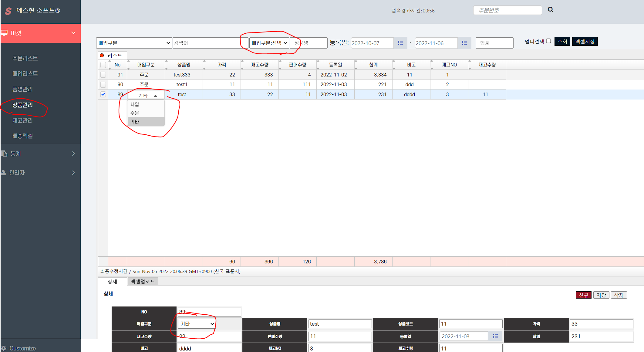This screenshot has height=352, width=644.
Task: Open the 매입구분 search field dropdown
Action: pyautogui.click(x=134, y=43)
